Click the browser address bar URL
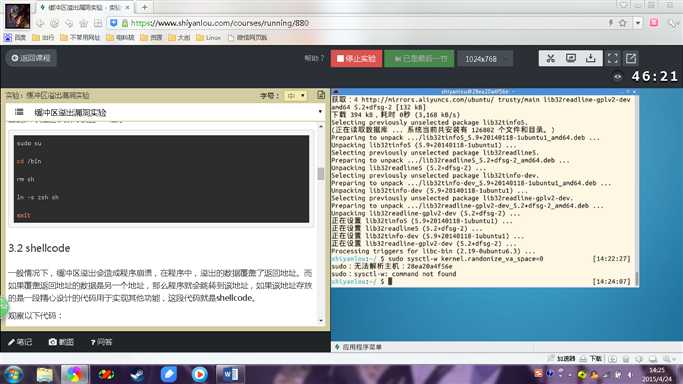Viewport: 683px width, 384px height. (220, 23)
